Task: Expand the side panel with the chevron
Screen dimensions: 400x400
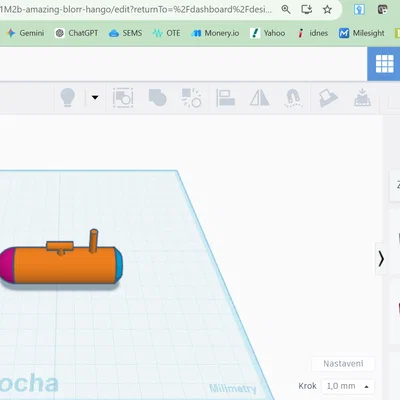Action: 381,259
